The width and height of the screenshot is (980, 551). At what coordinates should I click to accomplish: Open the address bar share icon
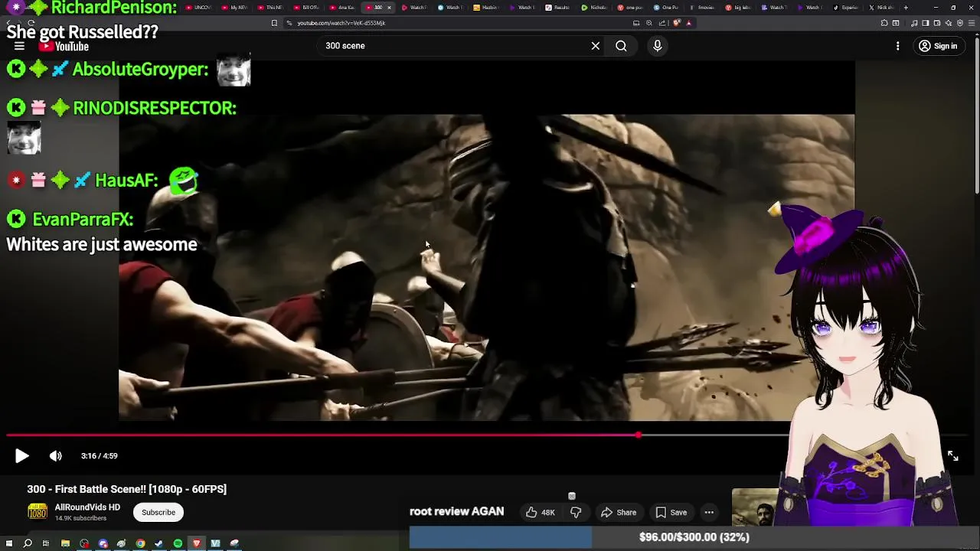(662, 23)
